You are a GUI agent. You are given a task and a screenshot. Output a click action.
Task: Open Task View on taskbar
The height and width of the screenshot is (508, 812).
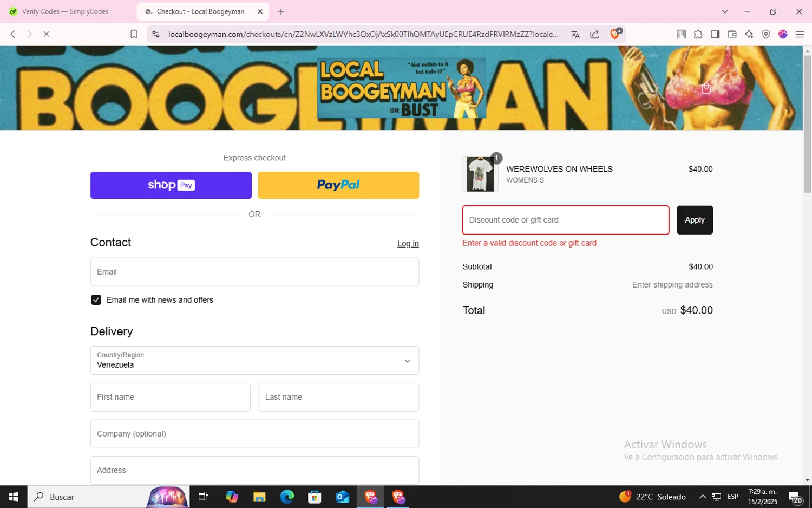coord(204,497)
